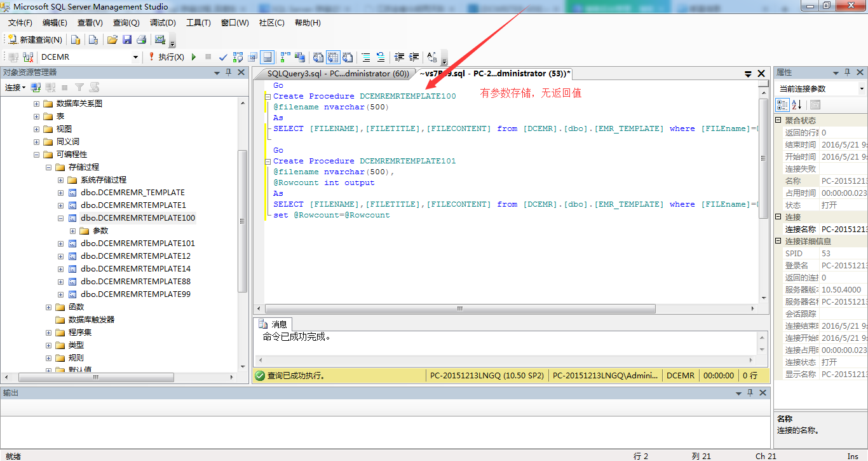Viewport: 868px width, 461px height.
Task: Click the pin icon of 属性 panel
Action: (x=847, y=72)
